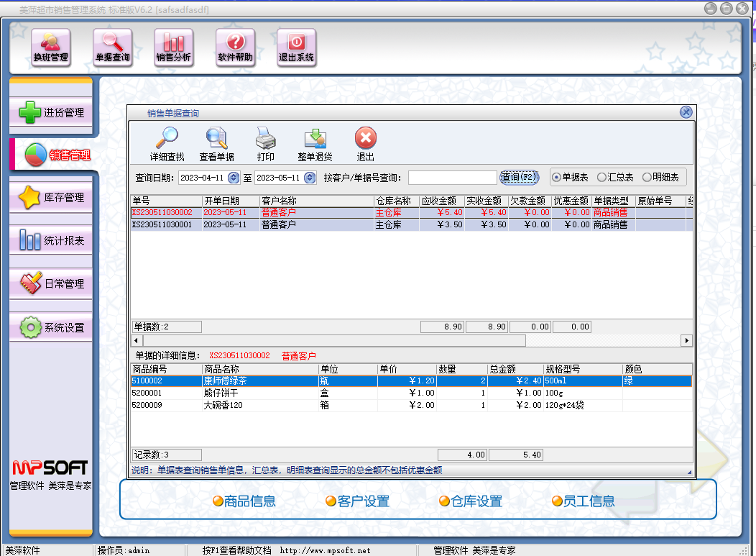The width and height of the screenshot is (756, 556).
Task: Click left arrow of horizontal scrollbar
Action: [136, 340]
